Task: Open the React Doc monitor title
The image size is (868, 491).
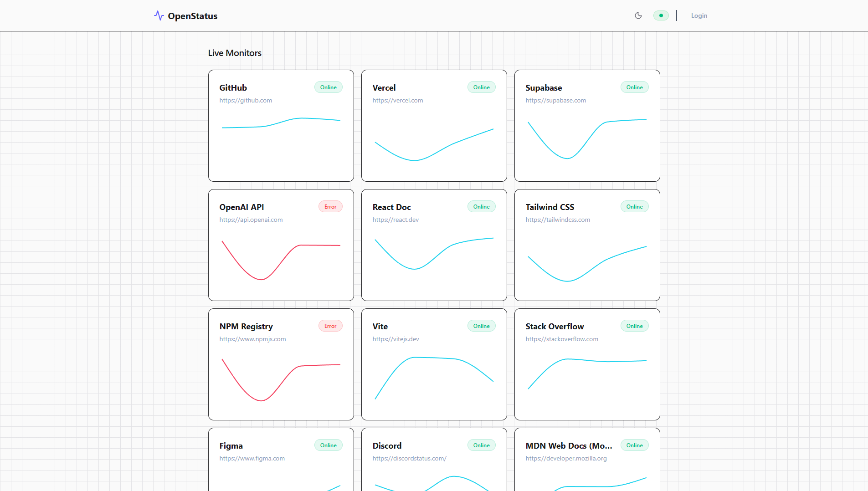Action: pos(392,207)
